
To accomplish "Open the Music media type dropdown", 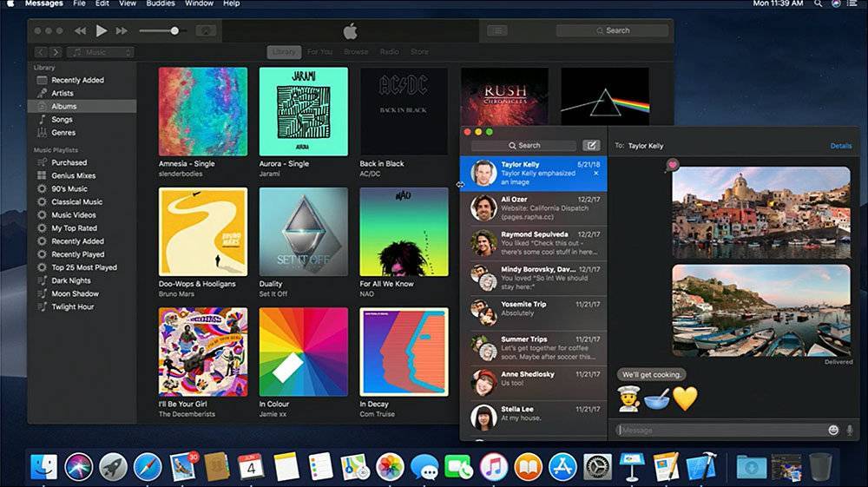I will point(99,52).
